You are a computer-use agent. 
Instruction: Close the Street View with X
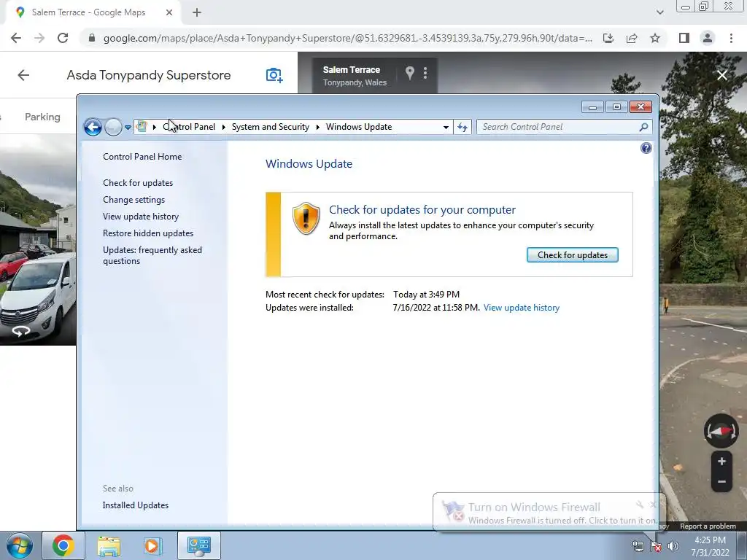722,75
